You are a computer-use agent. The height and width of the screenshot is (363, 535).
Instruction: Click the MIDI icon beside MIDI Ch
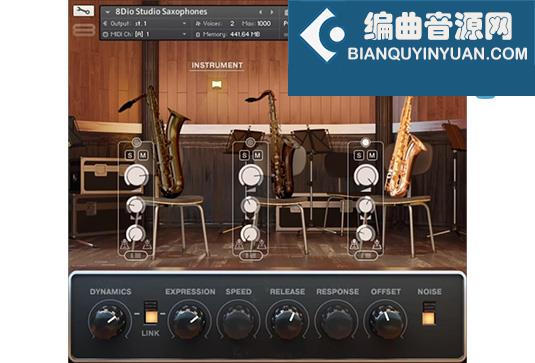coord(105,34)
